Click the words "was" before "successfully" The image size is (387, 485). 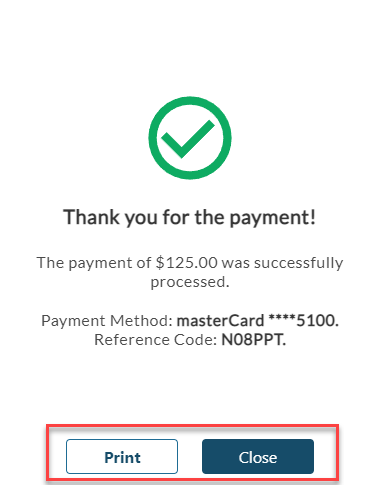pos(236,263)
